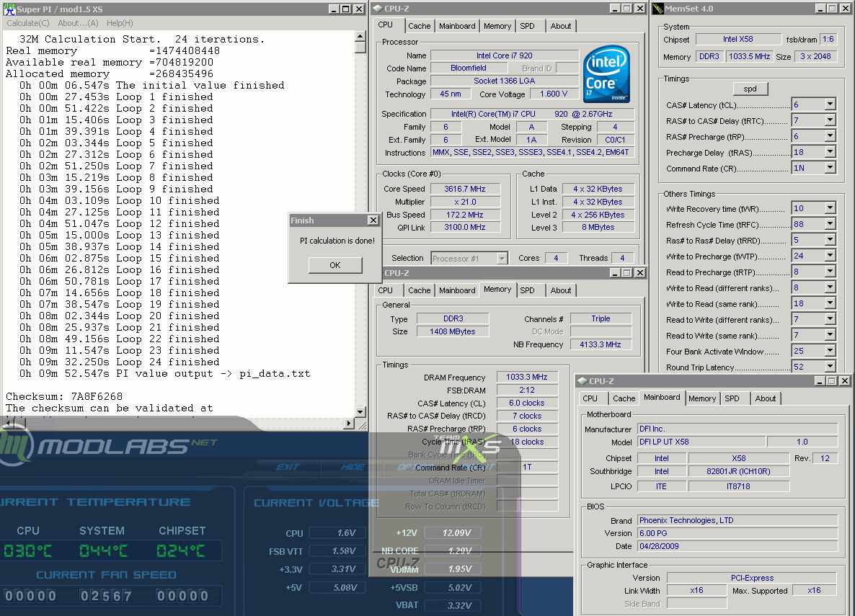The height and width of the screenshot is (616, 855).
Task: Switch to Memory tab in the CPU-Z Processor window
Action: click(x=497, y=26)
